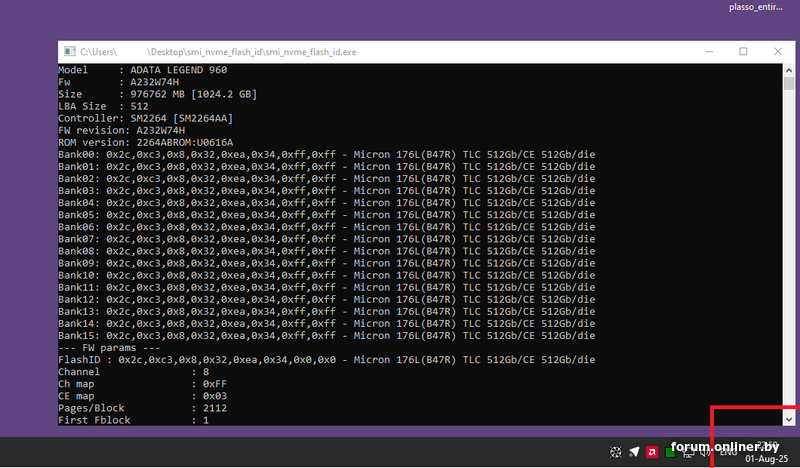Image resolution: width=800 pixels, height=468 pixels.
Task: Click the Bank08 flash ID row
Action: point(327,251)
